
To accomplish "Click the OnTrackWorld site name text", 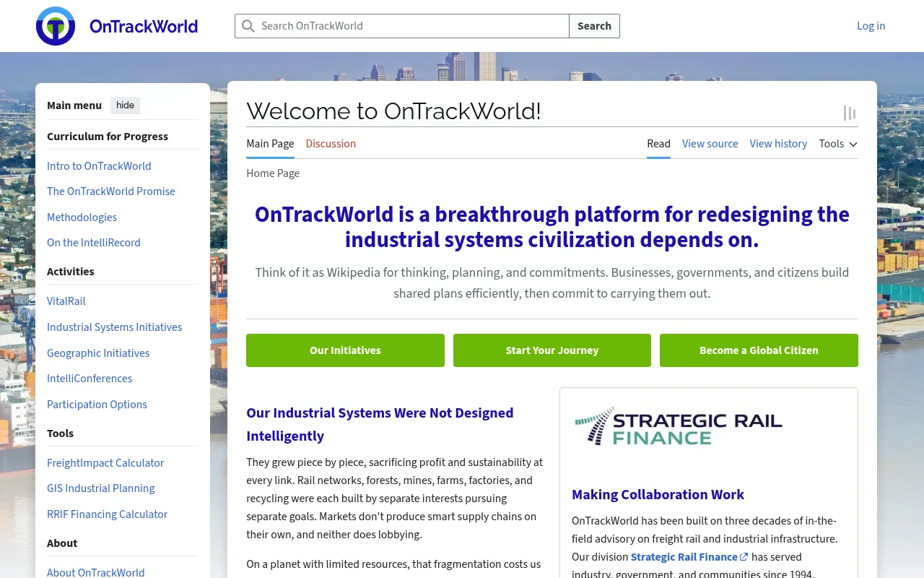I will (144, 26).
